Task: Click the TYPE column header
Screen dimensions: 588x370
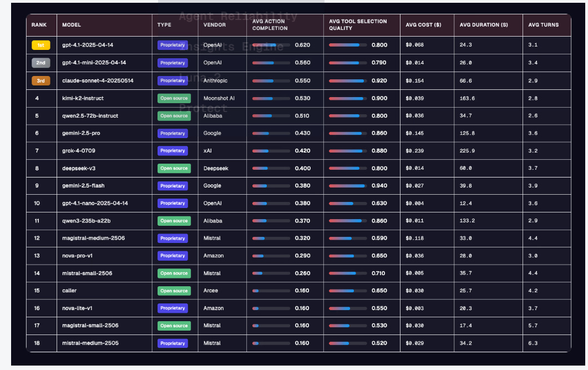Action: [164, 25]
